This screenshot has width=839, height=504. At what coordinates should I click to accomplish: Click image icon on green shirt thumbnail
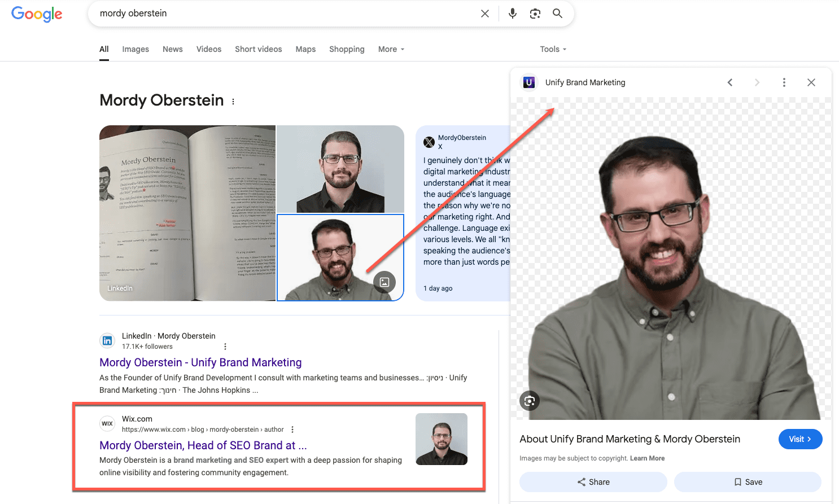click(384, 282)
